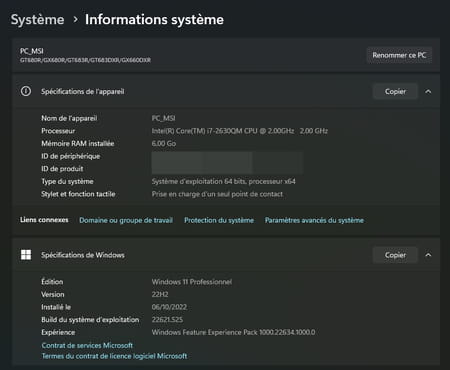
Task: Select the Prise en charge d'un seul point value
Action: (x=217, y=194)
